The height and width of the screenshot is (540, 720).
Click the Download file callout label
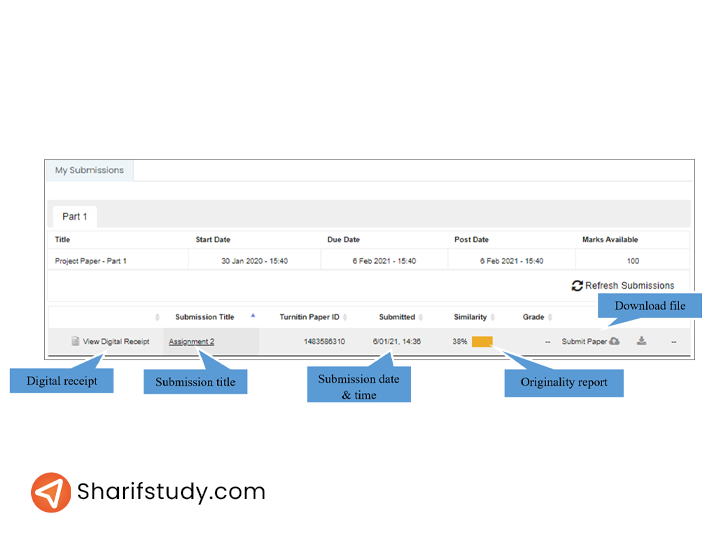point(649,305)
